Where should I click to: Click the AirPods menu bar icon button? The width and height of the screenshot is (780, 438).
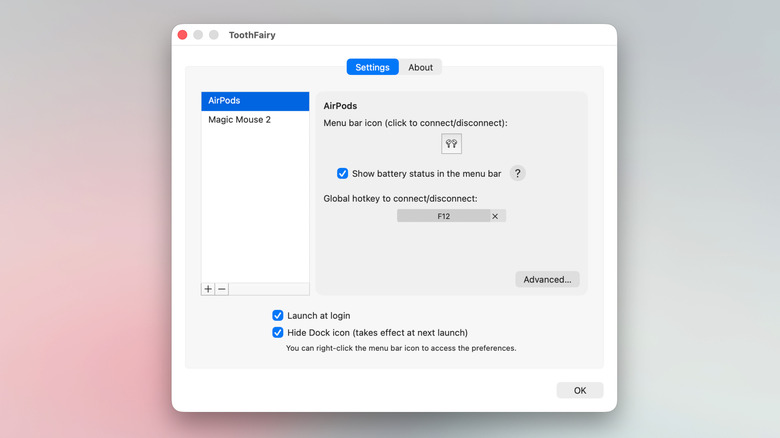(451, 144)
